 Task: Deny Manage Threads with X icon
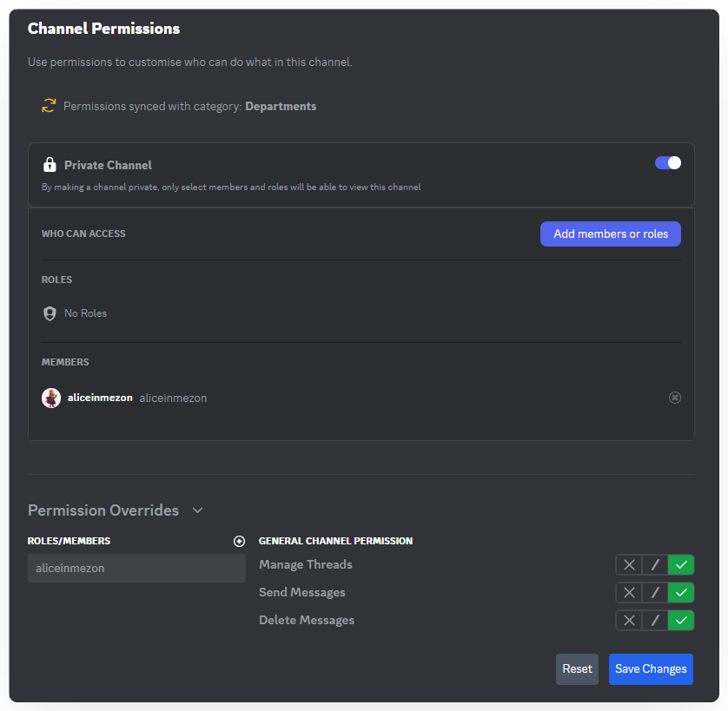click(629, 565)
